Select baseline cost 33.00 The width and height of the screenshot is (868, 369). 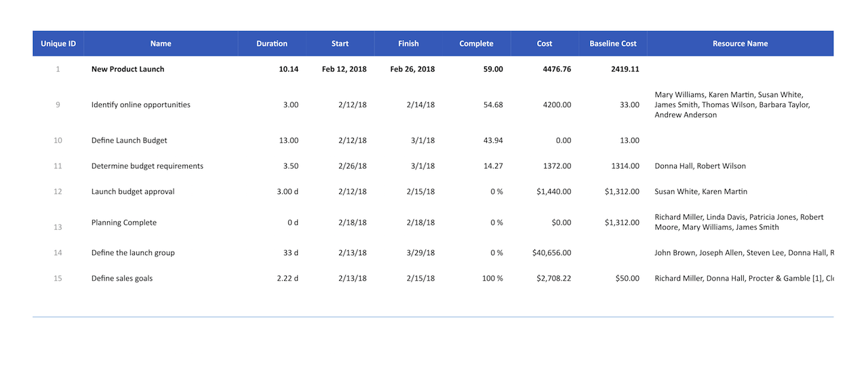tap(630, 105)
